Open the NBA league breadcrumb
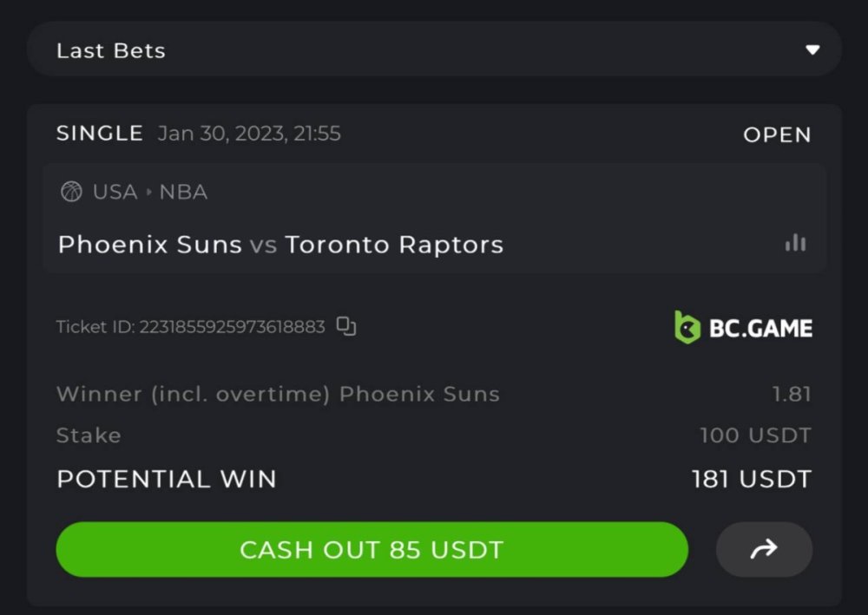The image size is (868, 615). click(x=183, y=192)
